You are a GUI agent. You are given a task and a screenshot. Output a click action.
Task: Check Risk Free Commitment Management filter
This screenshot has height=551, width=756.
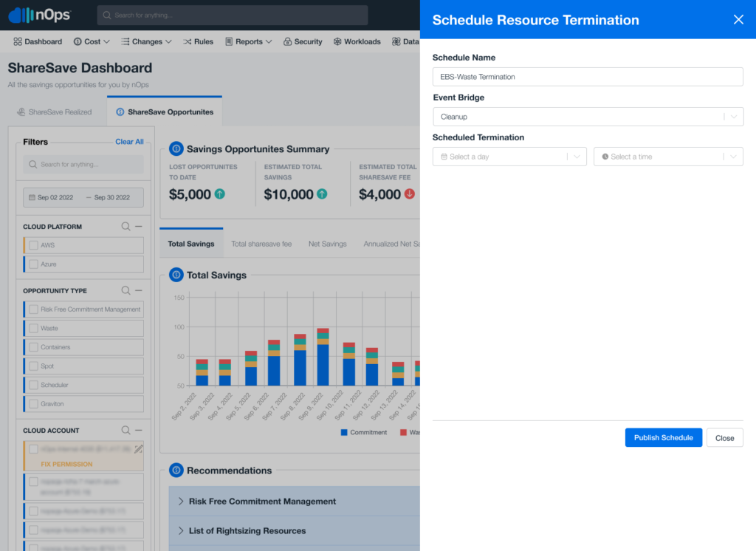point(33,309)
